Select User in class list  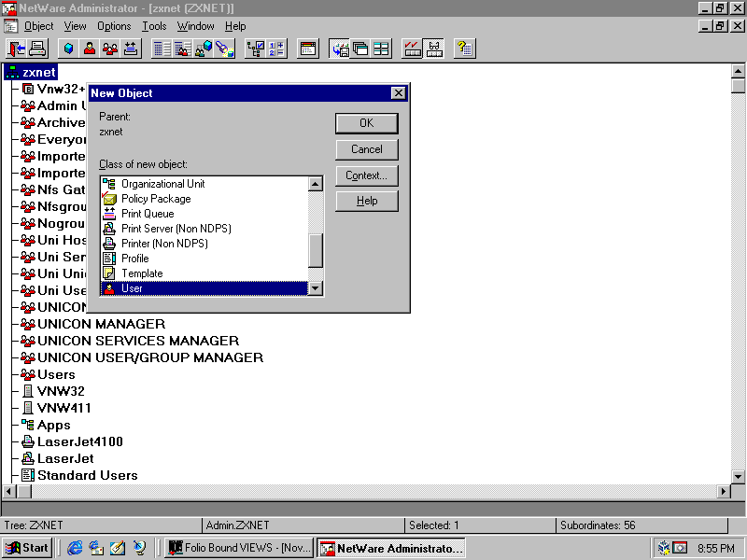click(x=204, y=288)
